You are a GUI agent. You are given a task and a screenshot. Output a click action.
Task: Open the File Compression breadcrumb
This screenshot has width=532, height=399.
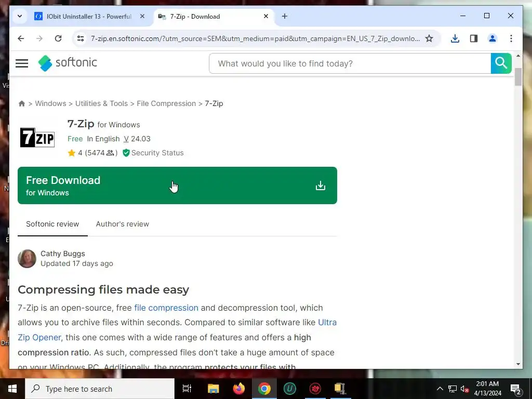166,103
